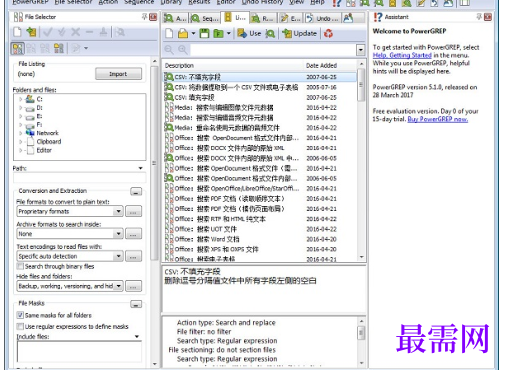This screenshot has width=508, height=370.
Task: Create new library with blank page icon
Action: pos(170,33)
